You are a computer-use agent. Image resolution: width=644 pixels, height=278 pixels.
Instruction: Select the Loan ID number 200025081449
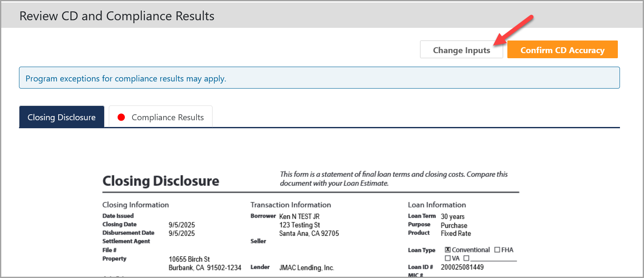[x=462, y=267]
